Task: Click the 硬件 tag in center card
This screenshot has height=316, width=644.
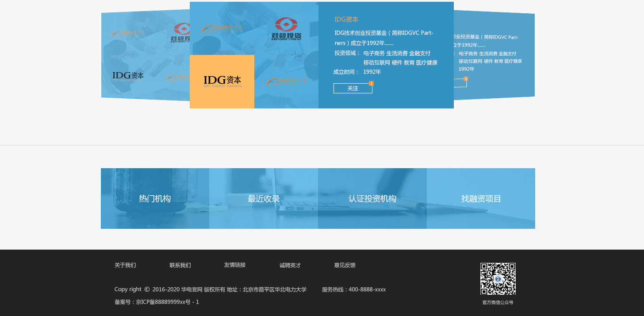Action: tap(397, 63)
